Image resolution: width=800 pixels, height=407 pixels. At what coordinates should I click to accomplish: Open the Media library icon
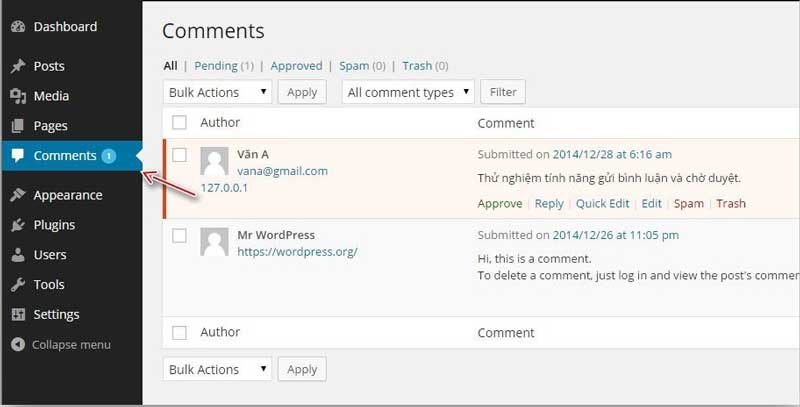(17, 96)
